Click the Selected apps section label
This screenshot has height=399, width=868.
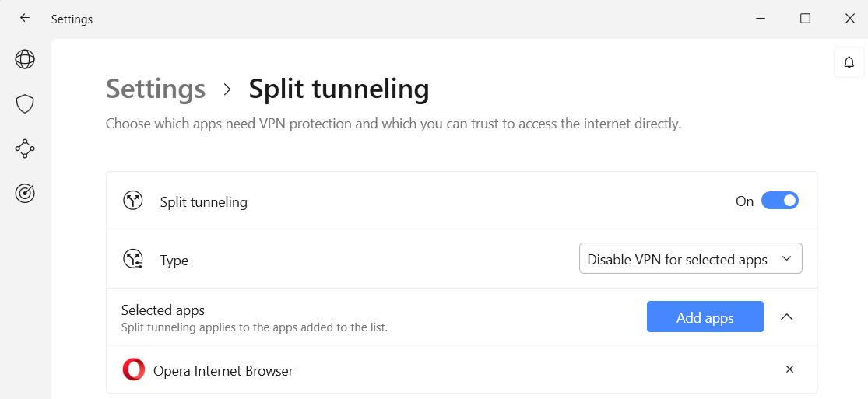point(163,310)
